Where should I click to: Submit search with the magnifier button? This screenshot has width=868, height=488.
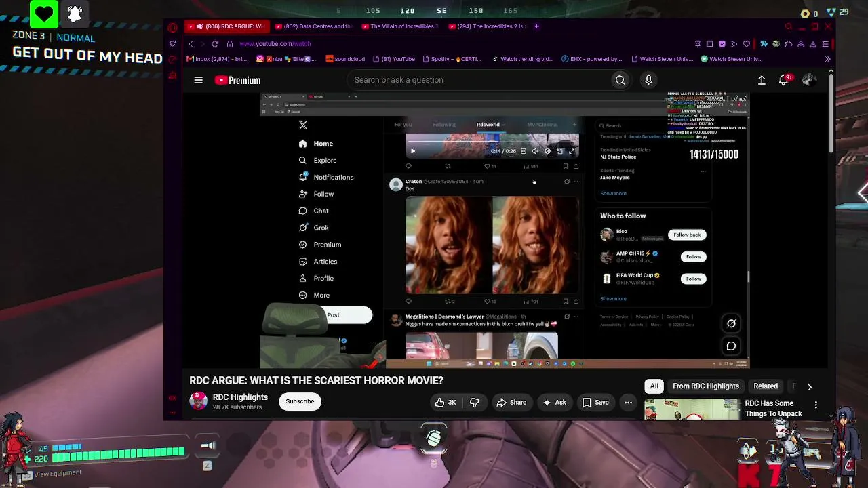[620, 80]
